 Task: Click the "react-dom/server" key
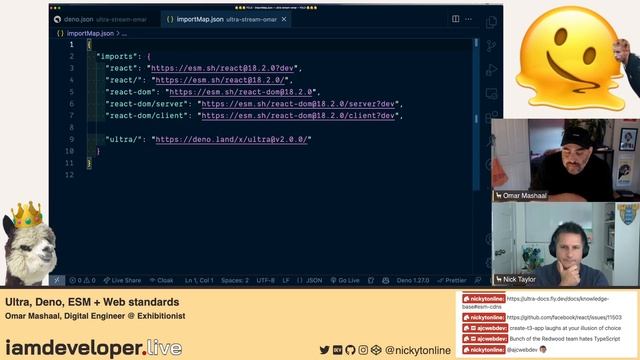[x=147, y=104]
